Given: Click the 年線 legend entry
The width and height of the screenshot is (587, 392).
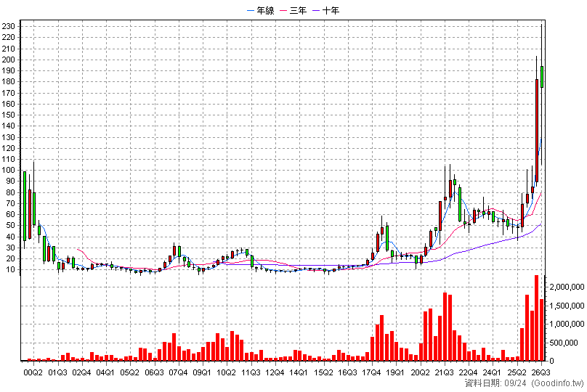Looking at the screenshot, I should pyautogui.click(x=261, y=10).
